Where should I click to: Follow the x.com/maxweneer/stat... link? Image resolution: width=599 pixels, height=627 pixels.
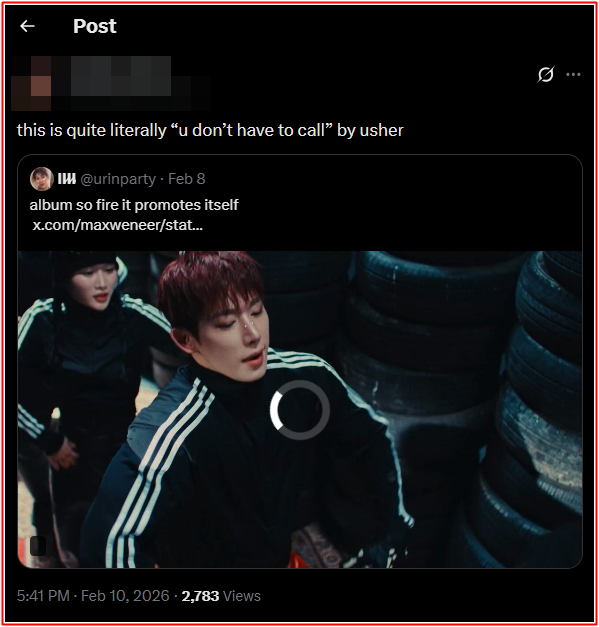[x=118, y=225]
